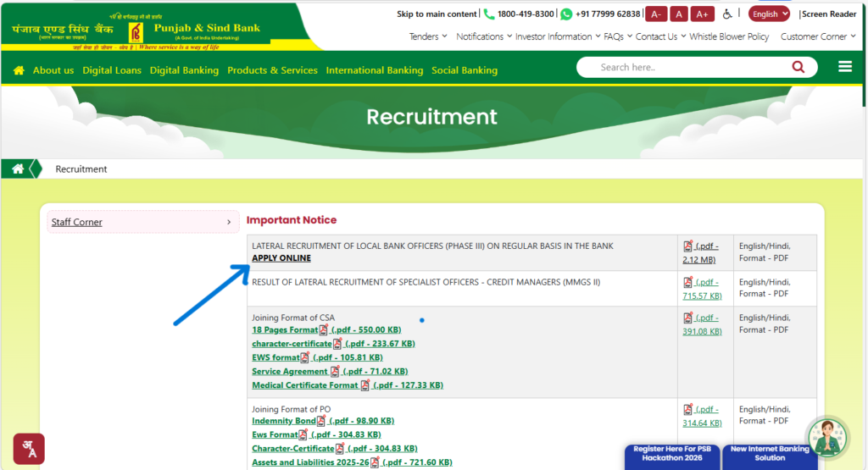
Task: Open the chatbot assistant avatar
Action: 827,437
